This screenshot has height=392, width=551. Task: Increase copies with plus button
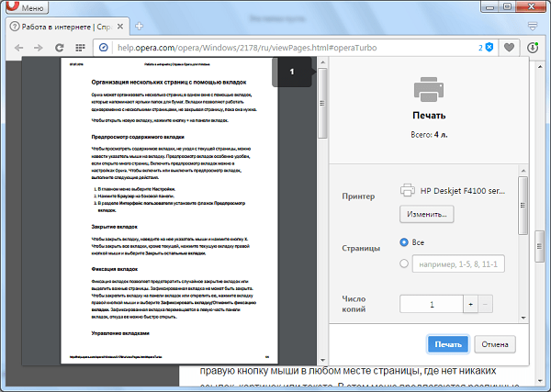click(x=470, y=304)
